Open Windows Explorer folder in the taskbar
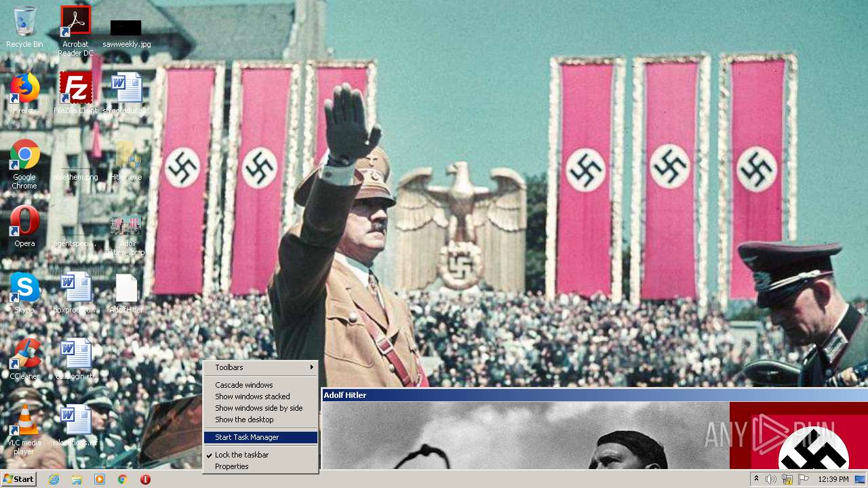Image resolution: width=868 pixels, height=488 pixels. click(77, 479)
